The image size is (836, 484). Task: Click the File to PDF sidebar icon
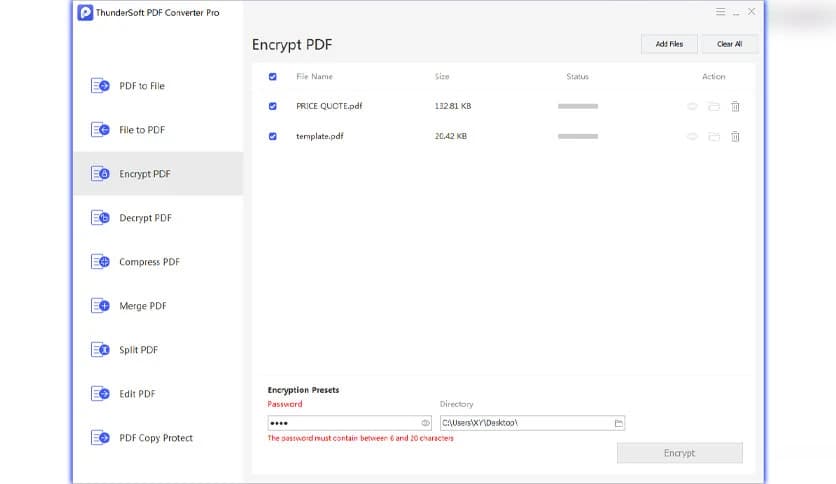click(100, 130)
